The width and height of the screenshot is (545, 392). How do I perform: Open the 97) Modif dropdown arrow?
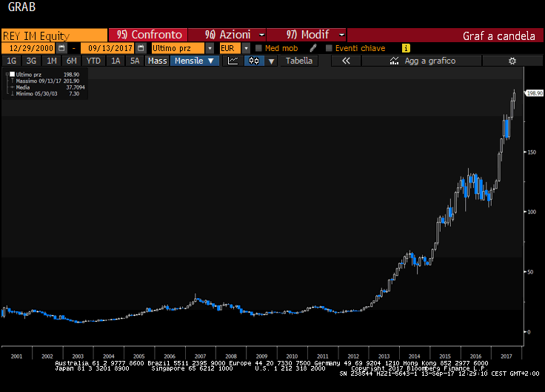(341, 35)
